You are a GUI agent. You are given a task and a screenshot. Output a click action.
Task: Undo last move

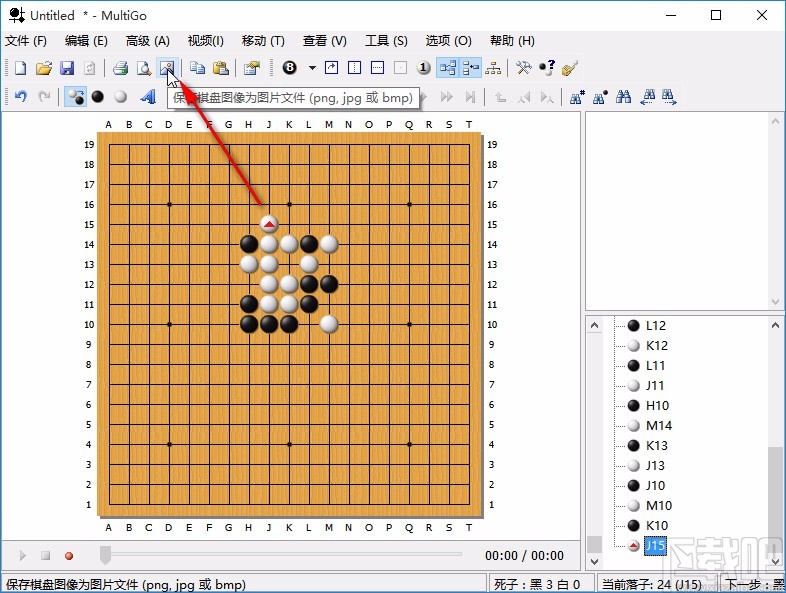point(21,96)
